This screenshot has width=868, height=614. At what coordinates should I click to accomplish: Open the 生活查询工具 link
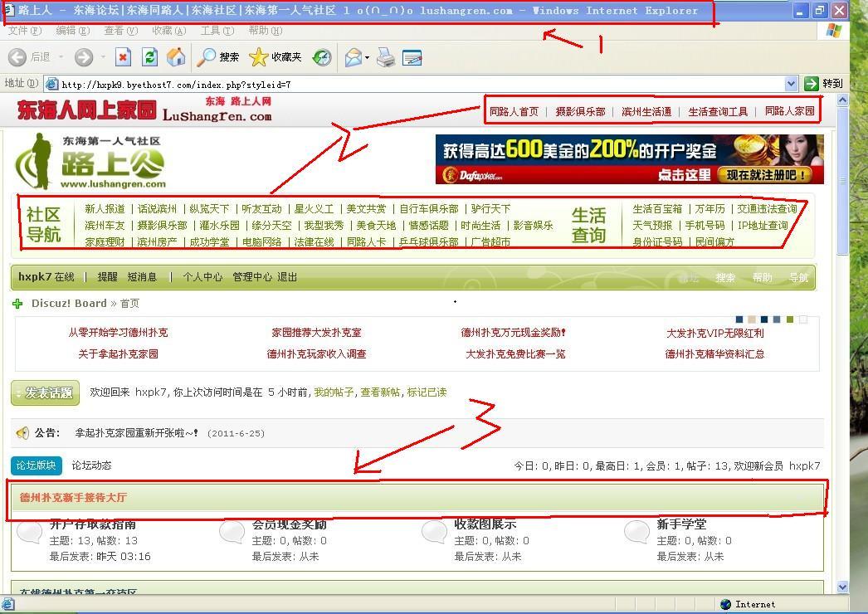(718, 112)
